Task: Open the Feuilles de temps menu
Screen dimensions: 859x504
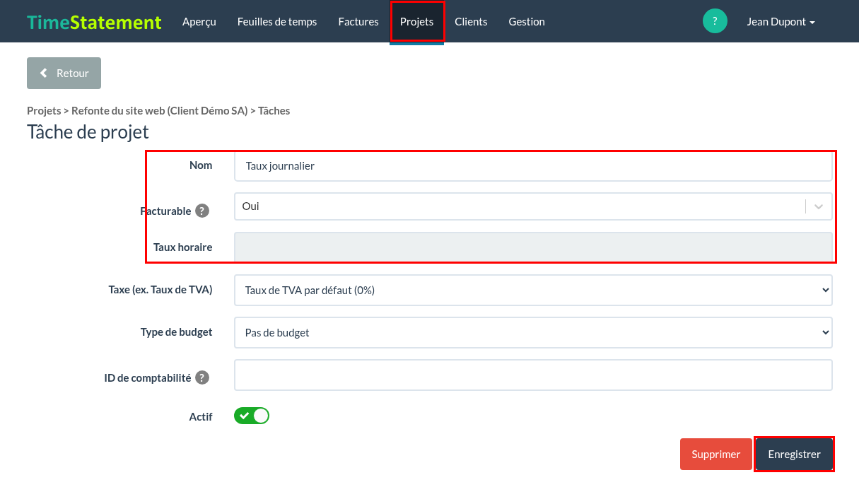Action: (277, 22)
